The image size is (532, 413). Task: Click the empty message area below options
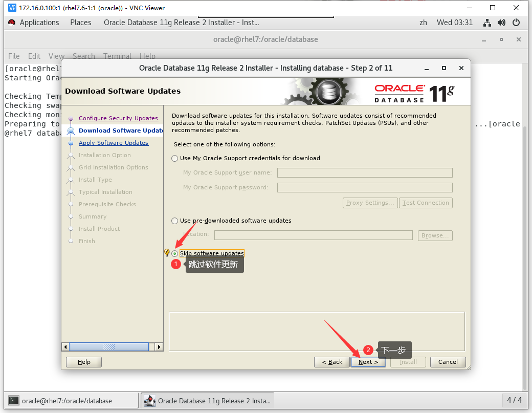tap(317, 331)
